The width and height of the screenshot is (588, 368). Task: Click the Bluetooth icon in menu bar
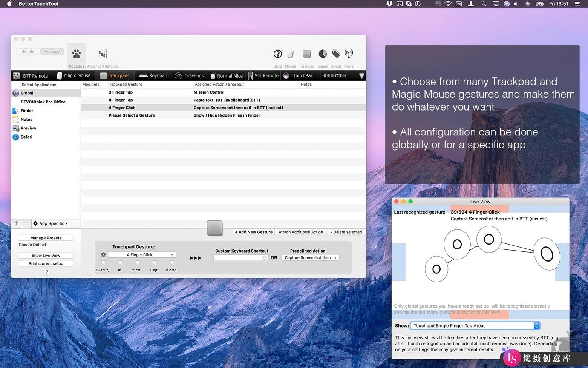point(528,4)
